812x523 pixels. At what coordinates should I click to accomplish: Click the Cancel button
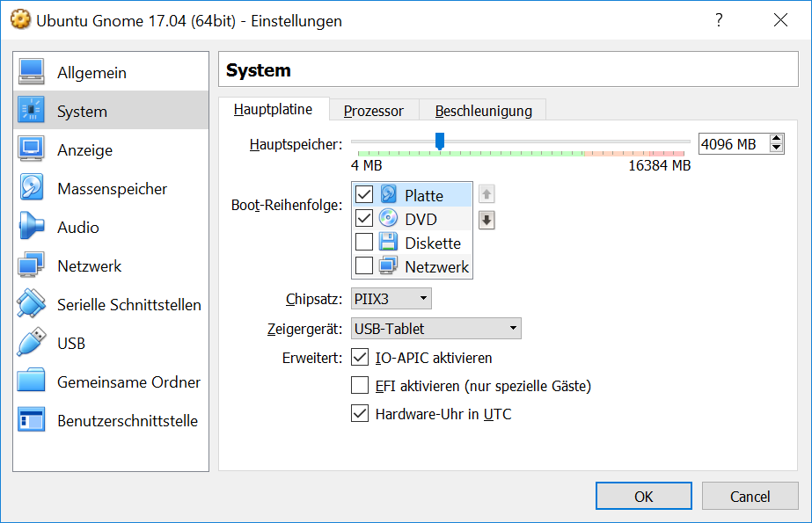point(750,496)
